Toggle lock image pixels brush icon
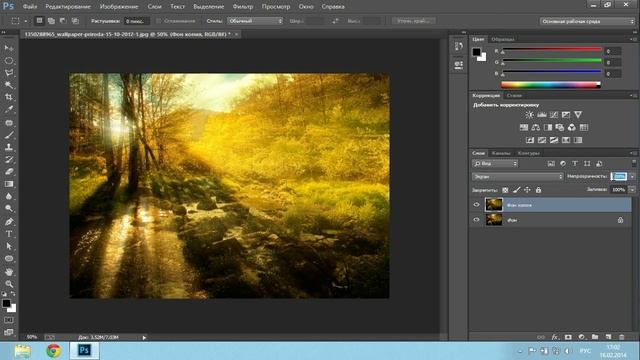Image resolution: width=640 pixels, height=360 pixels. pos(516,190)
